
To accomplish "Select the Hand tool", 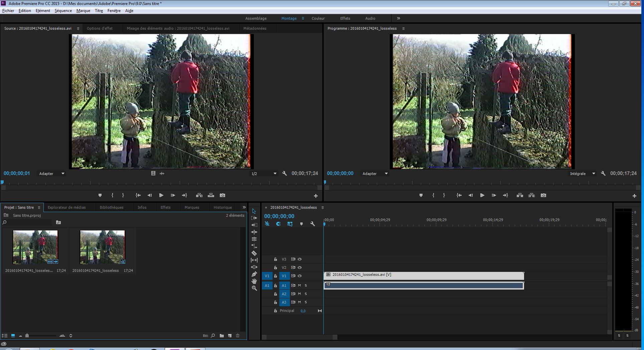I will pos(254,281).
